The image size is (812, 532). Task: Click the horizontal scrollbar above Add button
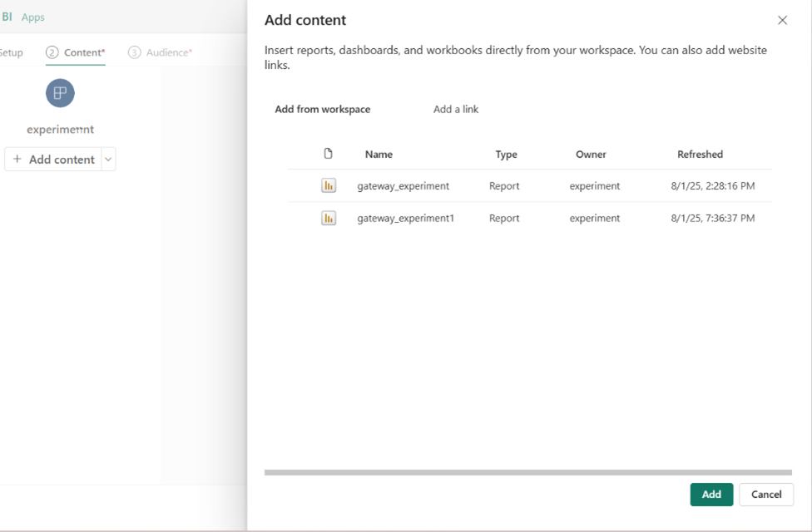pyautogui.click(x=527, y=472)
